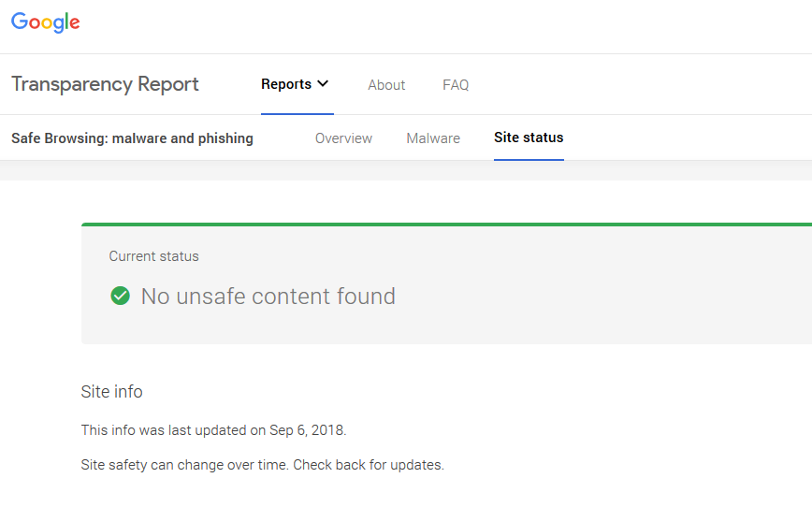
Task: Click "Check back for updates" text
Action: (369, 465)
